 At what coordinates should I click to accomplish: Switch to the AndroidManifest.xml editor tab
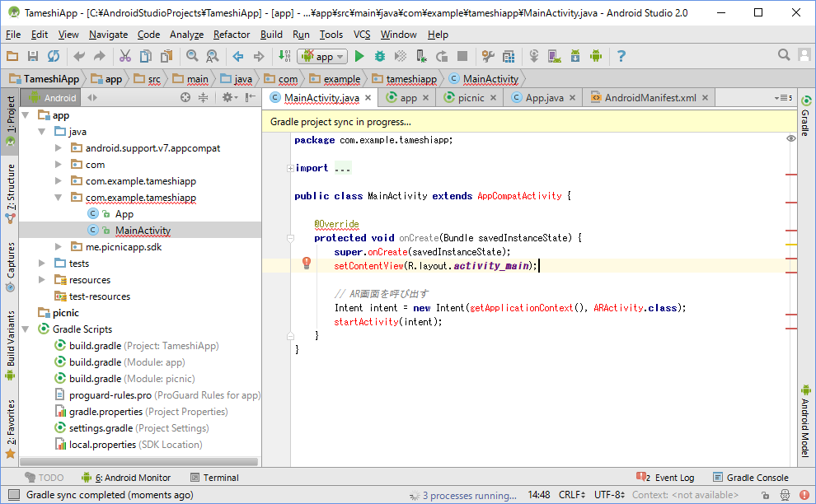click(x=650, y=98)
